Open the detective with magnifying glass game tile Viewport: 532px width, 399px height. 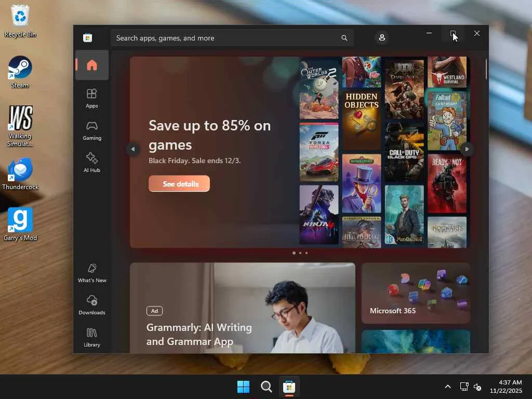pos(362,183)
